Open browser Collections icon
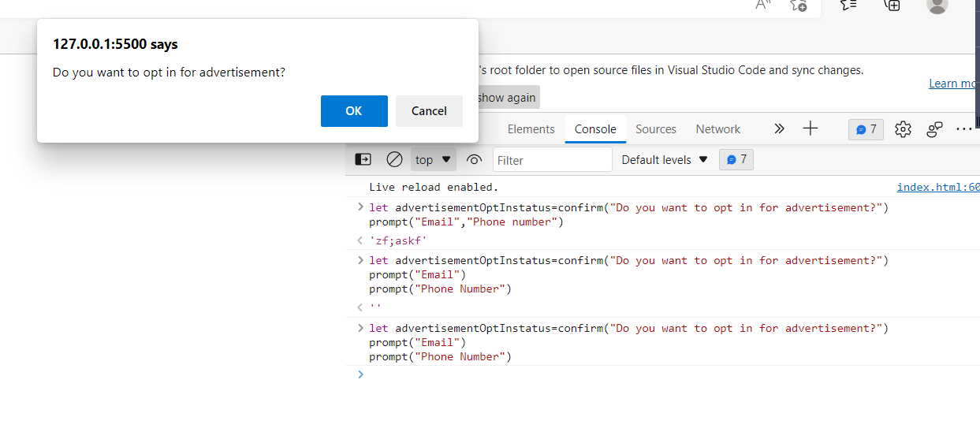The height and width of the screenshot is (432, 980). (892, 4)
